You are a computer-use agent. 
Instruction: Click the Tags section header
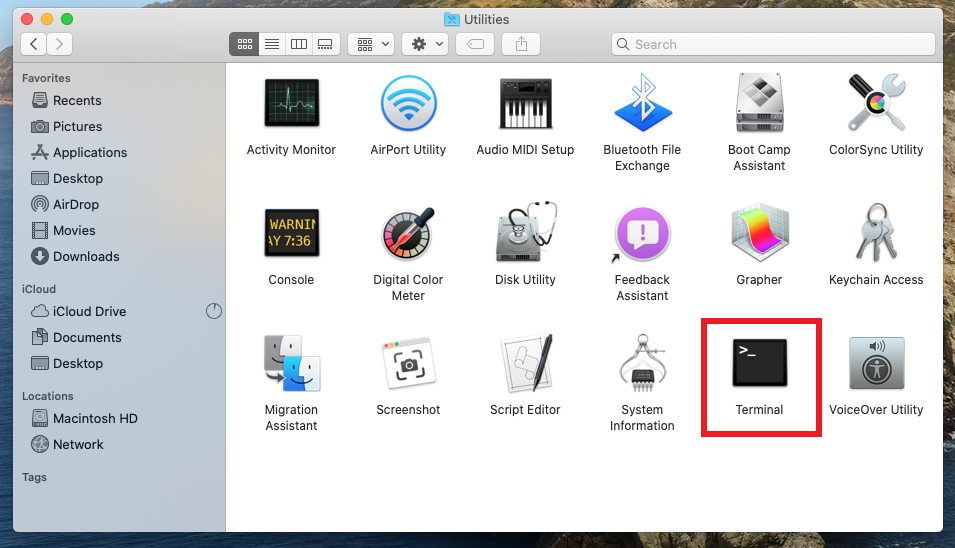click(34, 477)
